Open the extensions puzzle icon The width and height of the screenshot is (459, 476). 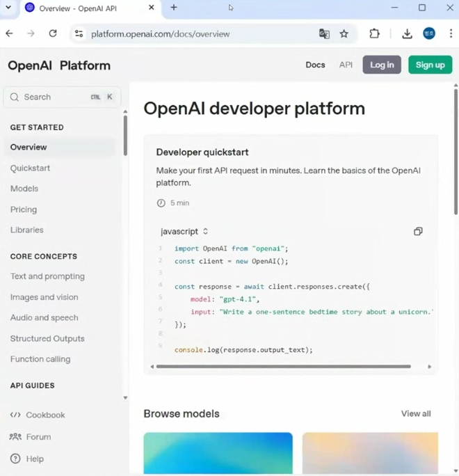(374, 33)
